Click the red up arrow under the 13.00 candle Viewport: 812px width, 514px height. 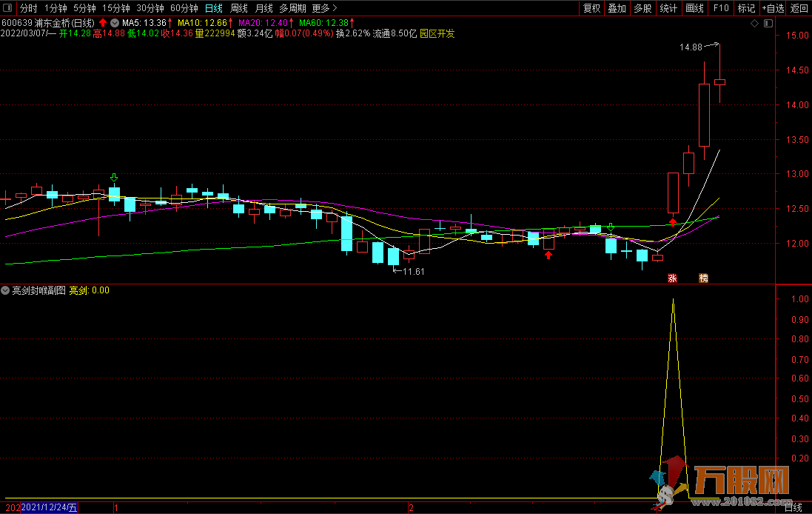(673, 222)
